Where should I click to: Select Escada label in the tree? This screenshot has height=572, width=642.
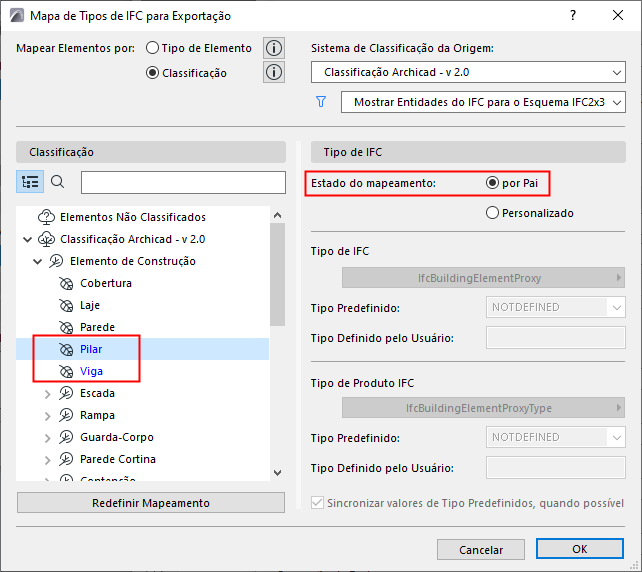tap(97, 393)
